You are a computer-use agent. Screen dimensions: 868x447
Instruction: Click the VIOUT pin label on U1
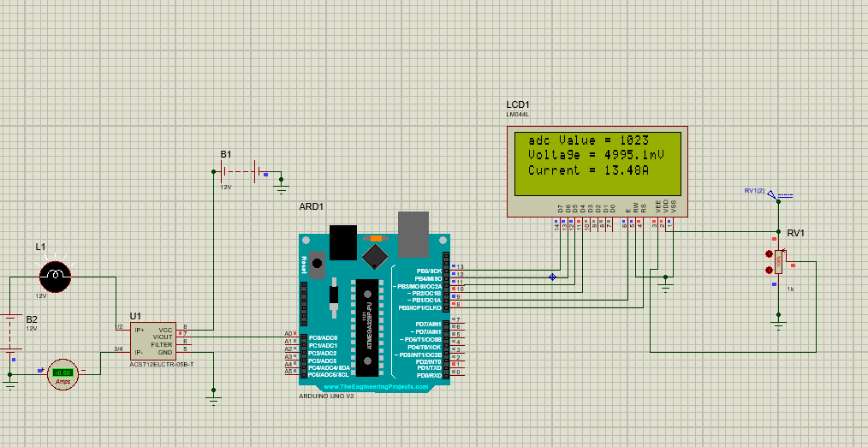[x=162, y=337]
